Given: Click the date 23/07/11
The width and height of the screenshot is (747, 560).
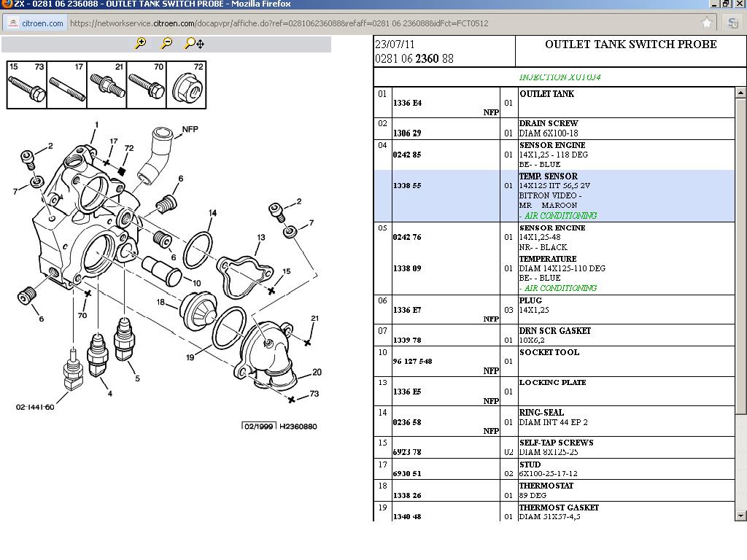Looking at the screenshot, I should click(x=395, y=44).
